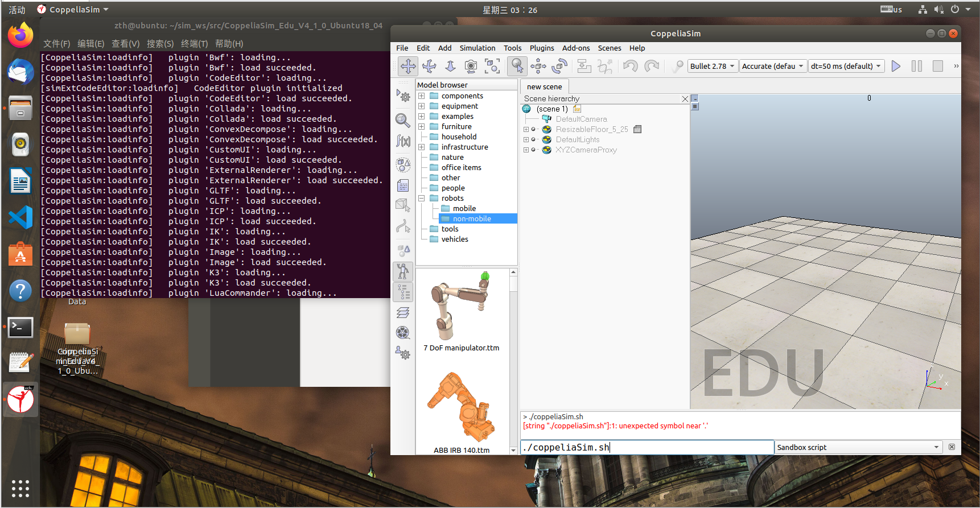Open the scripts sidebar icon
Screen dimensions: 980x508
tap(403, 185)
